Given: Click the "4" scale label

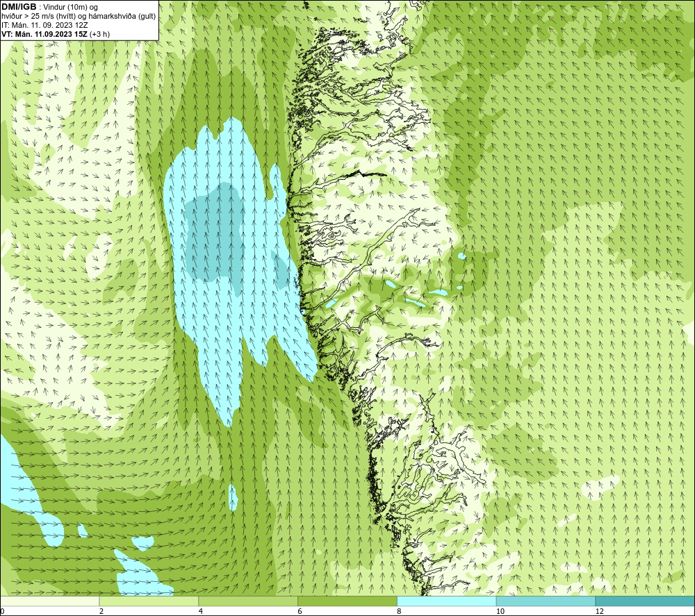Looking at the screenshot, I should [x=201, y=611].
